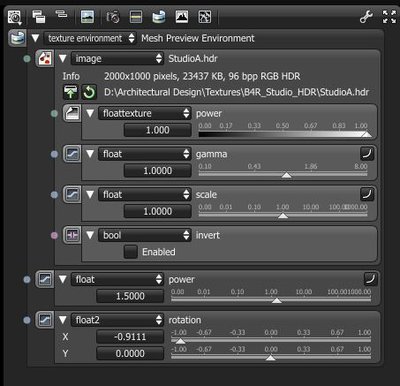Click the reload image green arrow icon

click(89, 92)
